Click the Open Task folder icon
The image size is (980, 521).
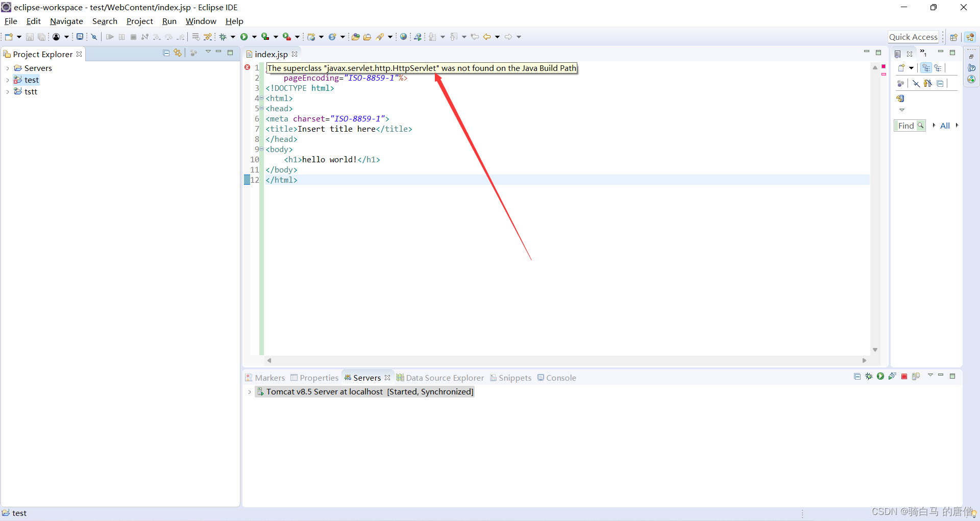[367, 37]
